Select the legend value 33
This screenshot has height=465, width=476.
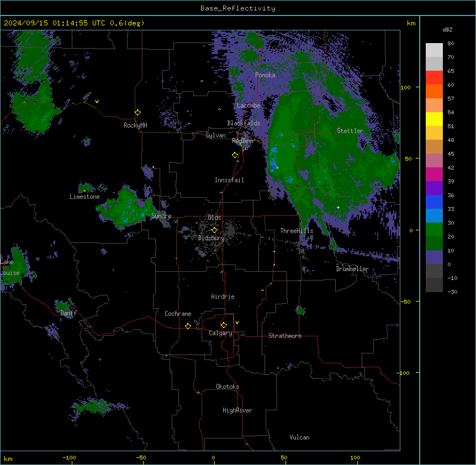coord(451,209)
